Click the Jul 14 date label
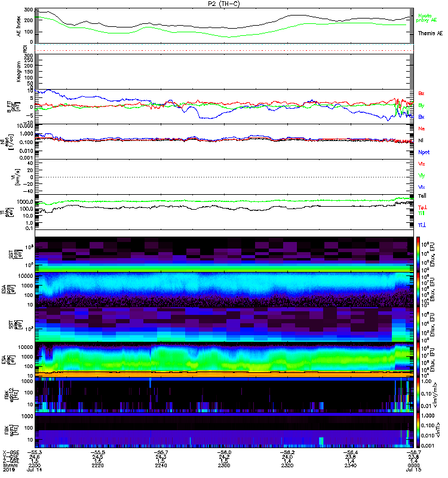Viewport: 448px width, 478px height. point(34,470)
